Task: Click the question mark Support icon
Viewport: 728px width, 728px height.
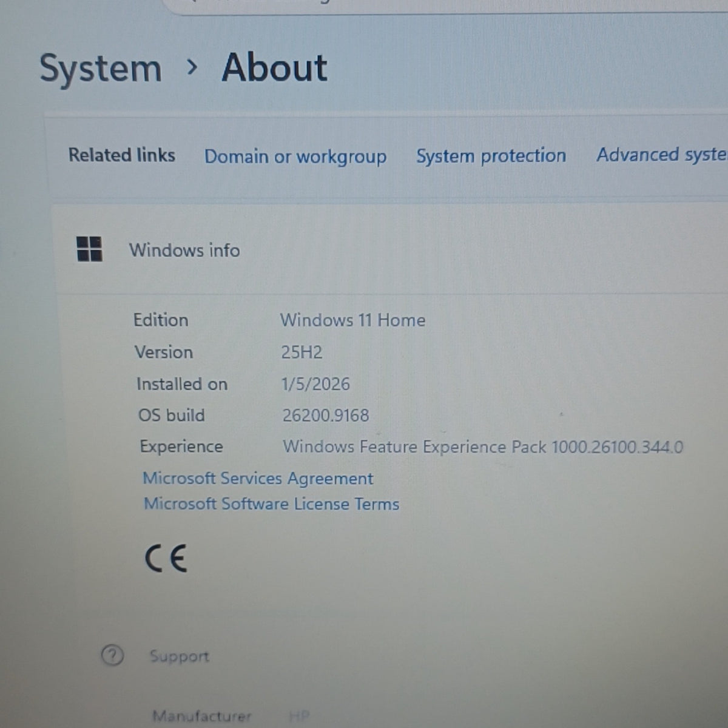Action: tap(112, 655)
